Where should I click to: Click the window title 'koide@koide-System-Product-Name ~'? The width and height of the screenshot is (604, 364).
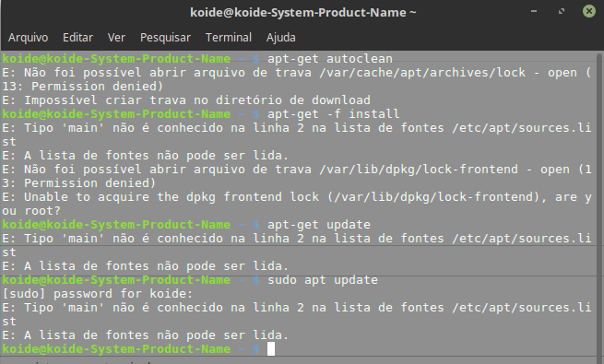303,12
